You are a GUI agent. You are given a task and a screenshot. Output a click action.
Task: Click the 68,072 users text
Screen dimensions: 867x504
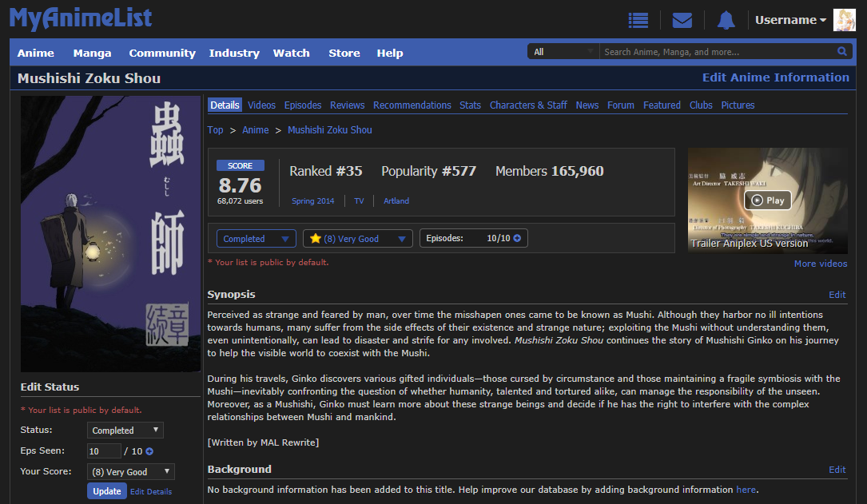click(x=240, y=201)
